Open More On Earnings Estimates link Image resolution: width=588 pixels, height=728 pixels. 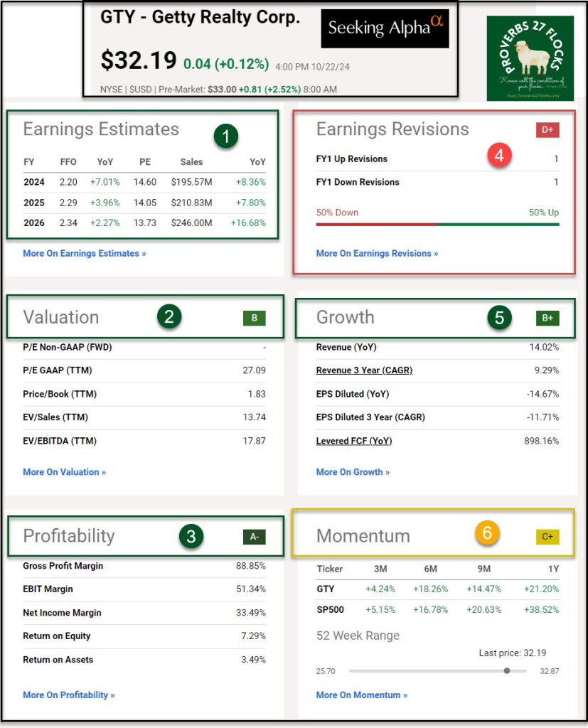84,253
